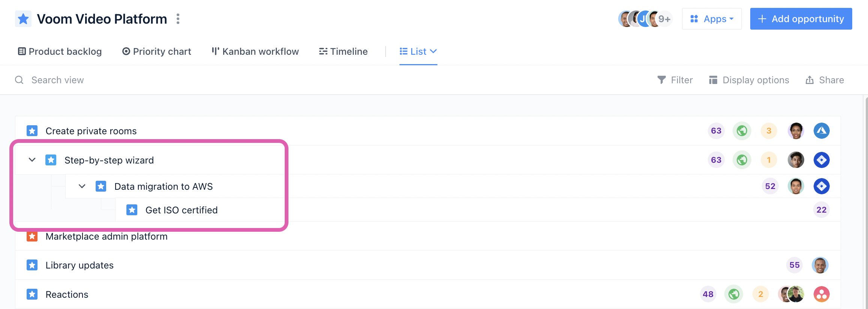Click the star icon beside Voom Video Platform
868x309 pixels.
coord(23,19)
